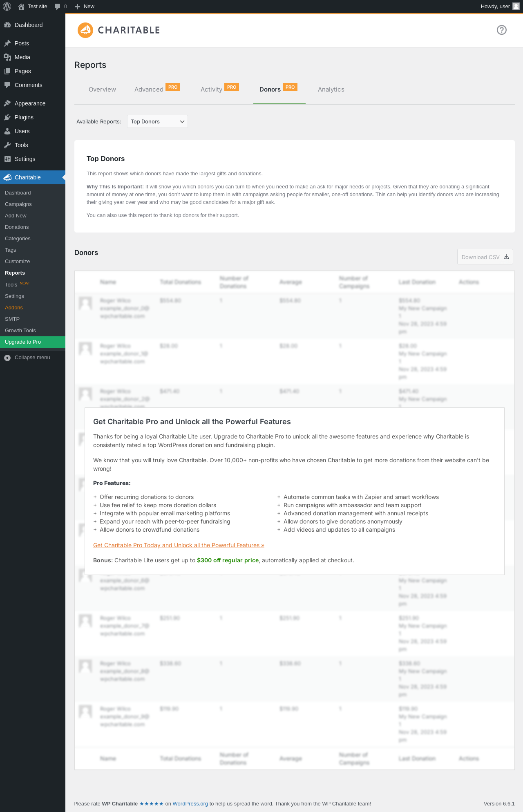Viewport: 523px width, 812px height.
Task: Click the Posts pin icon
Action: 7,43
